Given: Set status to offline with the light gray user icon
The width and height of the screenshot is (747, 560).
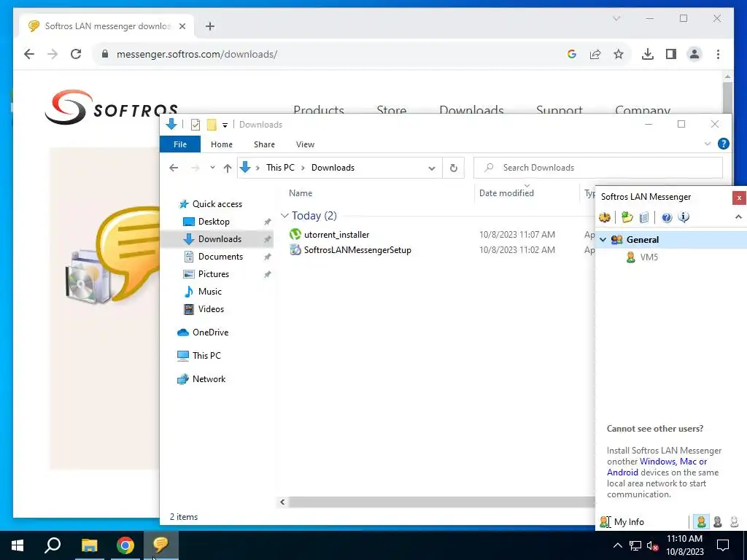Looking at the screenshot, I should tap(734, 522).
